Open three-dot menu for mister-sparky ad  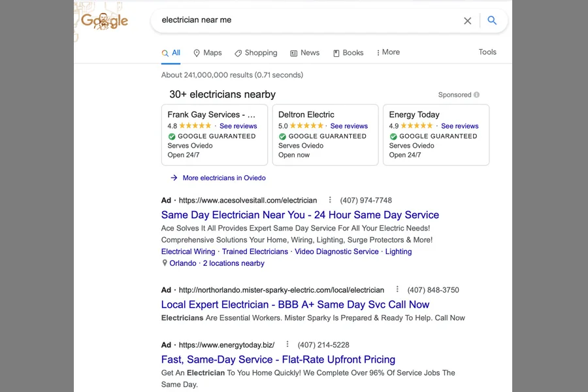click(397, 289)
